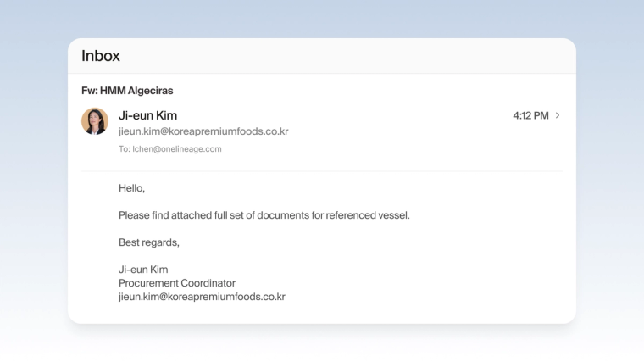The width and height of the screenshot is (644, 362).
Task: Select the sender name Ji-eun Kim in header
Action: click(x=147, y=115)
